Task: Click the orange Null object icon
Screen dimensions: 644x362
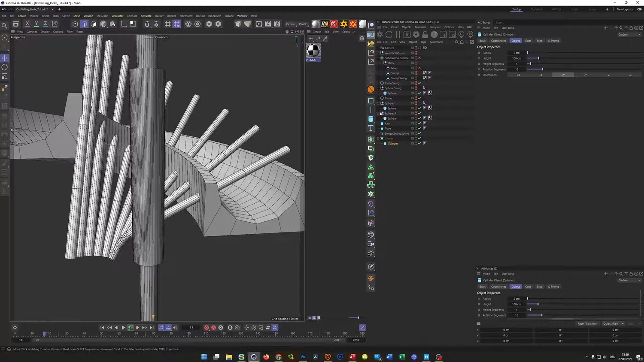Action: [371, 89]
